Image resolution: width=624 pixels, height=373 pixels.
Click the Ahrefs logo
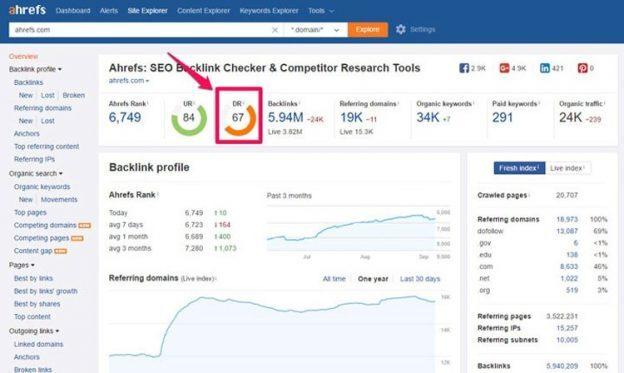pyautogui.click(x=27, y=10)
